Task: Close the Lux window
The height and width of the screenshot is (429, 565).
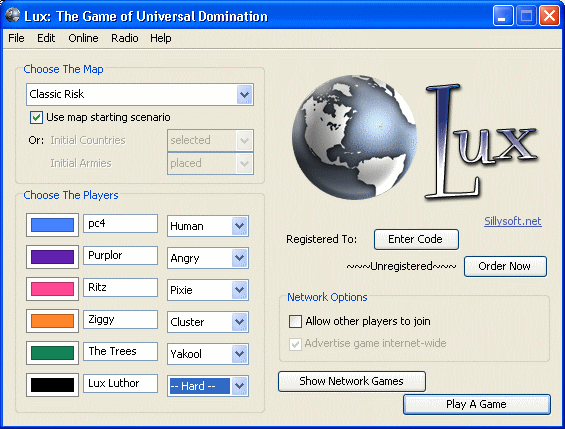Action: pos(549,15)
